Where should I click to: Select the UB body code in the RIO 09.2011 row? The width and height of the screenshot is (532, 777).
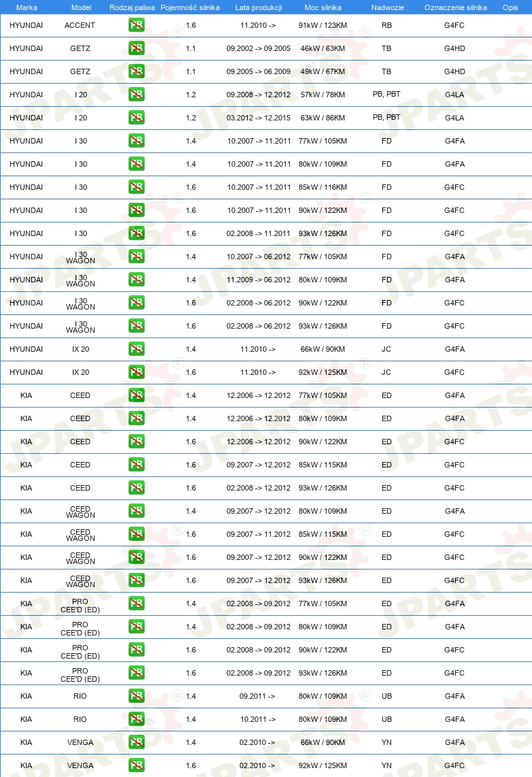coord(387,696)
